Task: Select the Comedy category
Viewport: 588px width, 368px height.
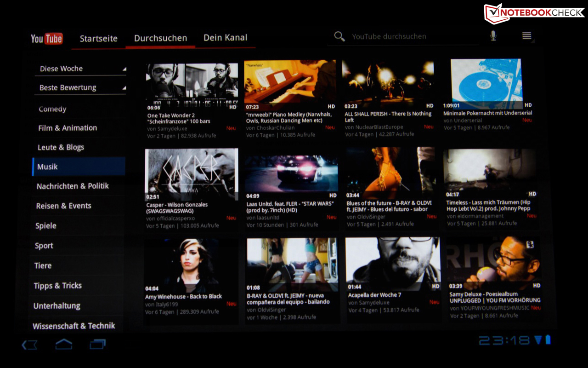Action: (x=79, y=109)
